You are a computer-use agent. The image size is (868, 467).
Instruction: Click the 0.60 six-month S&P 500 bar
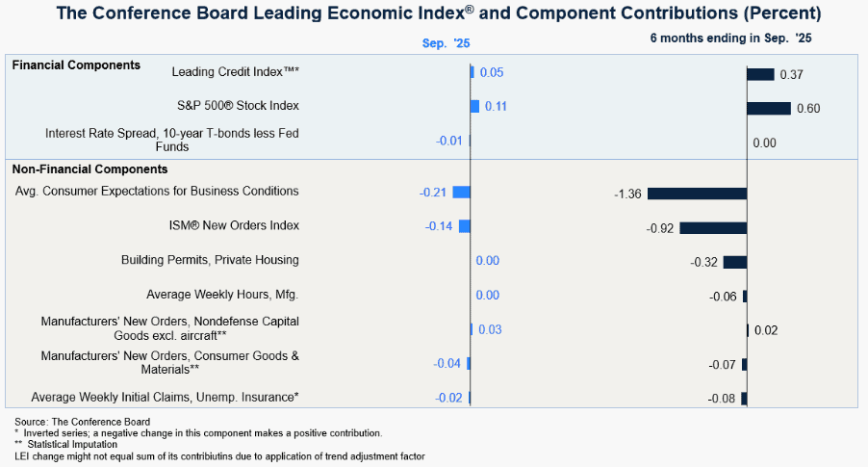(x=768, y=109)
